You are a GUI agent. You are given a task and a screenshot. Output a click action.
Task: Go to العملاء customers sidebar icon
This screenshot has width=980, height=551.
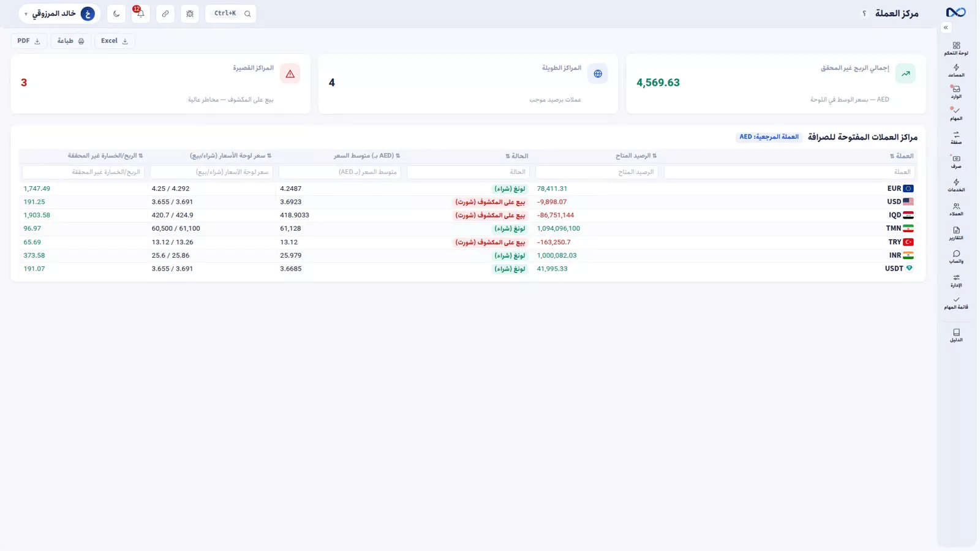coord(956,209)
